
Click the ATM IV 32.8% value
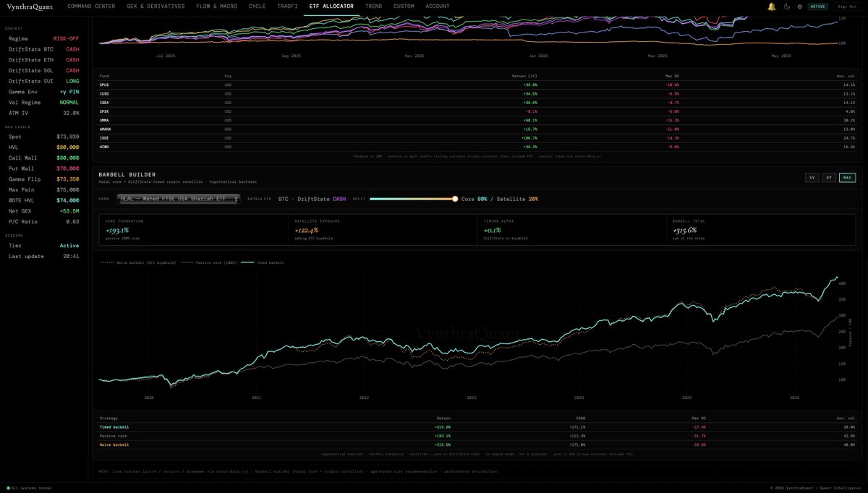coord(71,113)
